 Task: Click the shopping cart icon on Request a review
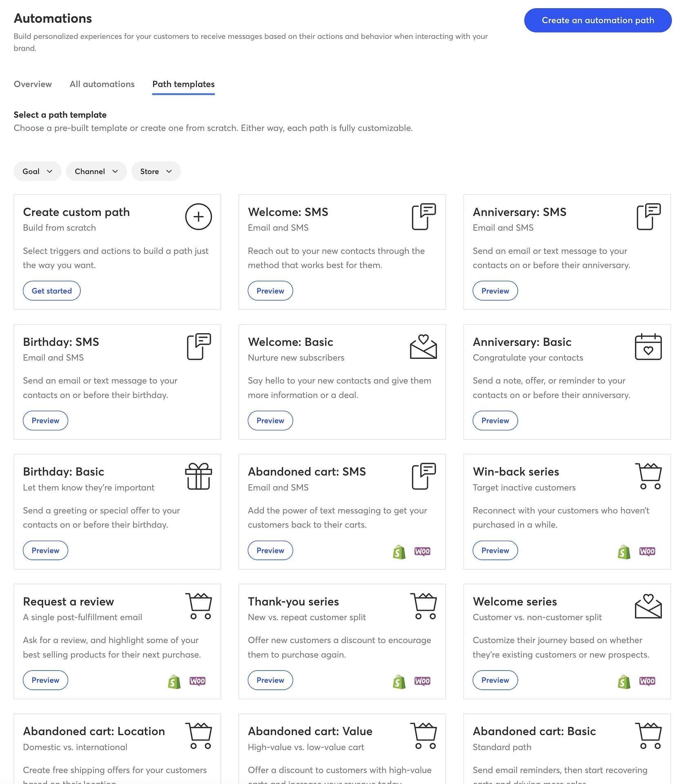pos(198,607)
